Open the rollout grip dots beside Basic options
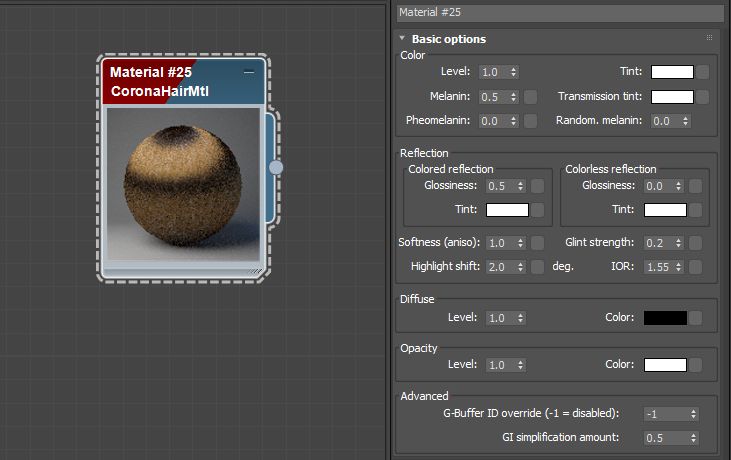The height and width of the screenshot is (460, 731). pyautogui.click(x=709, y=38)
